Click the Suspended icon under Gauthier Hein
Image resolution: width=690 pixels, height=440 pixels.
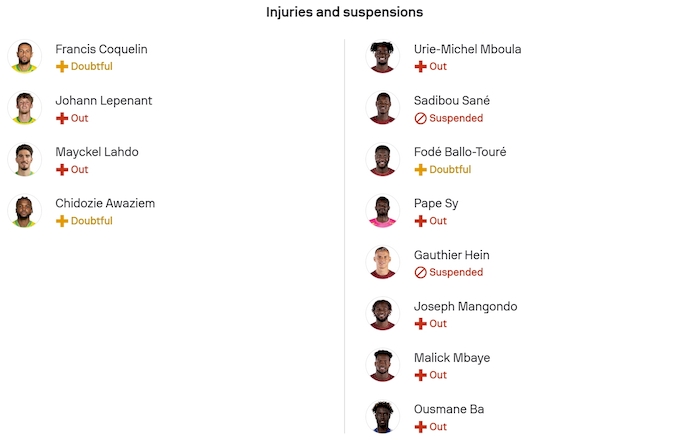[x=421, y=272]
